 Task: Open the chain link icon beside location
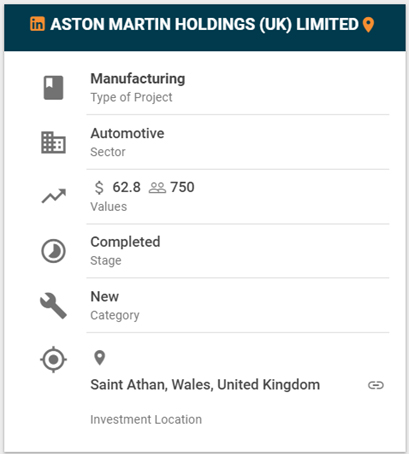tap(376, 385)
